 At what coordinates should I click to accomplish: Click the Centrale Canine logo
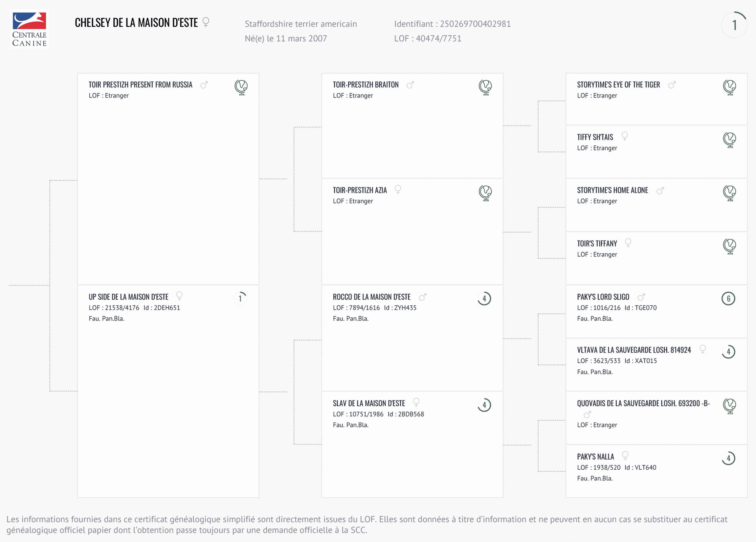29,29
